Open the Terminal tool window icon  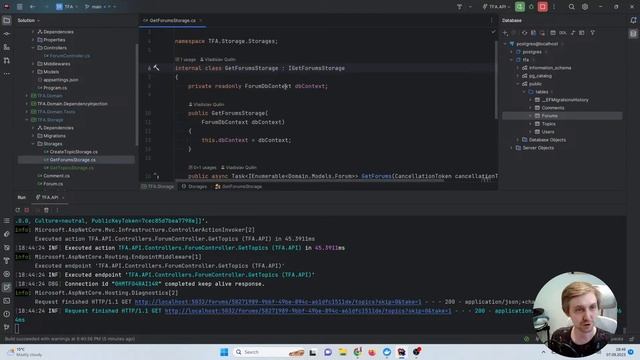pos(7,301)
